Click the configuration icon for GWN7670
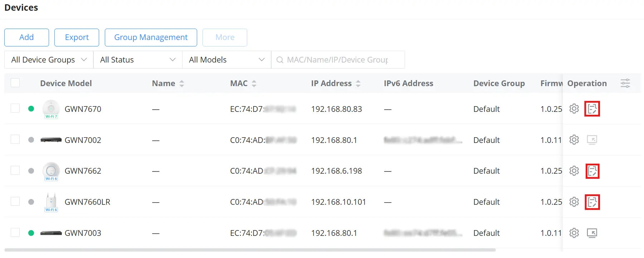Viewport: 644px width, 258px height. [592, 109]
